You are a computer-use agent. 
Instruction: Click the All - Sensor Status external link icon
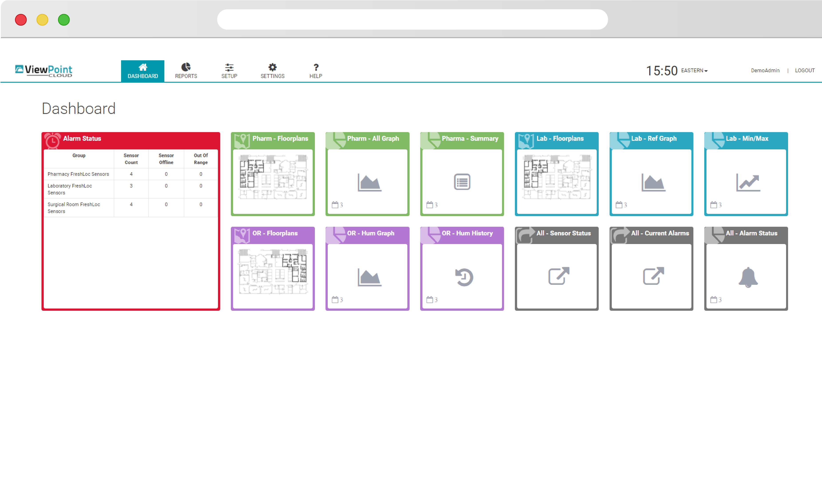559,276
